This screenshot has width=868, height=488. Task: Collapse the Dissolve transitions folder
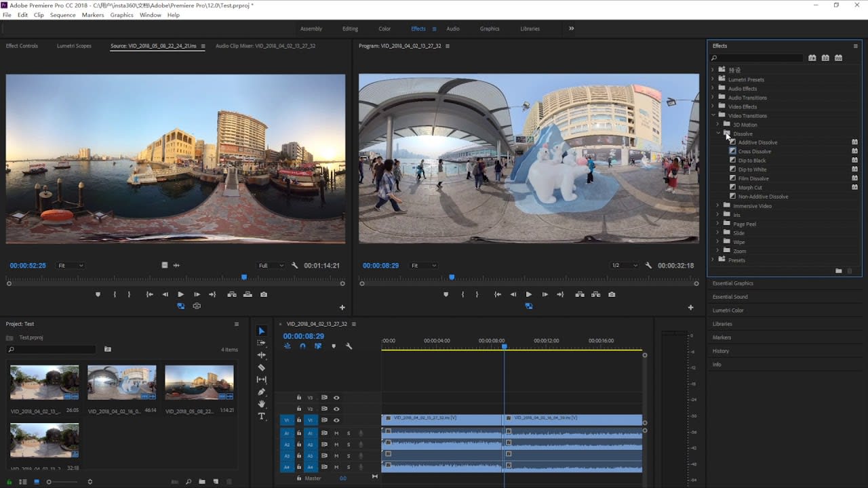[717, 134]
